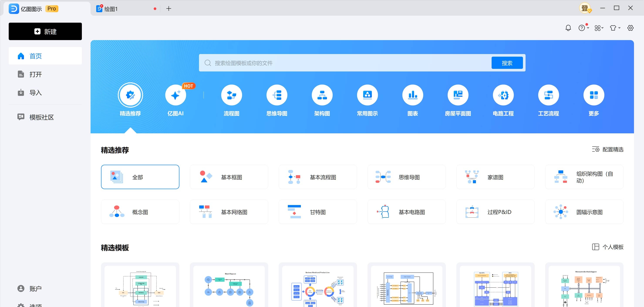Choose the 家谱图 card
Image resolution: width=644 pixels, height=307 pixels.
[x=495, y=177]
